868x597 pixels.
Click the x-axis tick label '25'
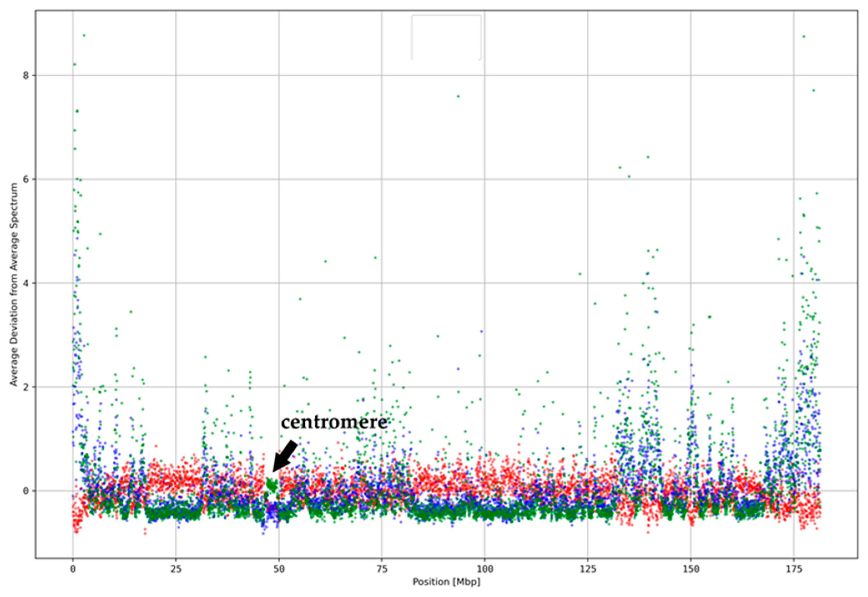coord(176,569)
